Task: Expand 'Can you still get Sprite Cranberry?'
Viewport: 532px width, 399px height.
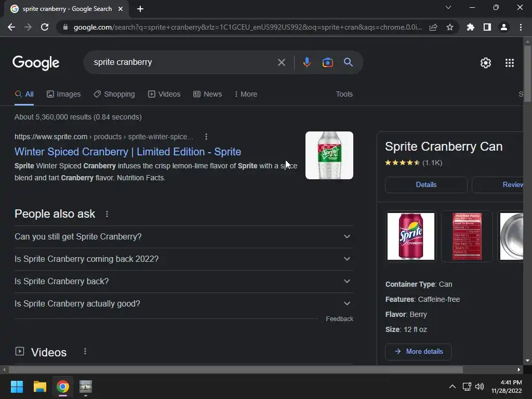Action: click(x=184, y=237)
